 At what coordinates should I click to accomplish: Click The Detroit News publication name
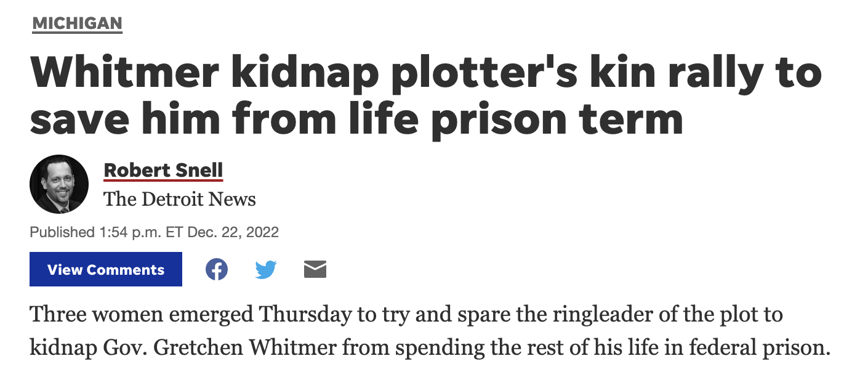[180, 199]
